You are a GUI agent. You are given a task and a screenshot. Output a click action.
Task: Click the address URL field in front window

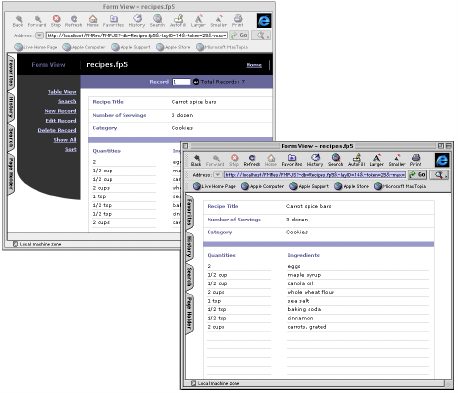tap(315, 175)
